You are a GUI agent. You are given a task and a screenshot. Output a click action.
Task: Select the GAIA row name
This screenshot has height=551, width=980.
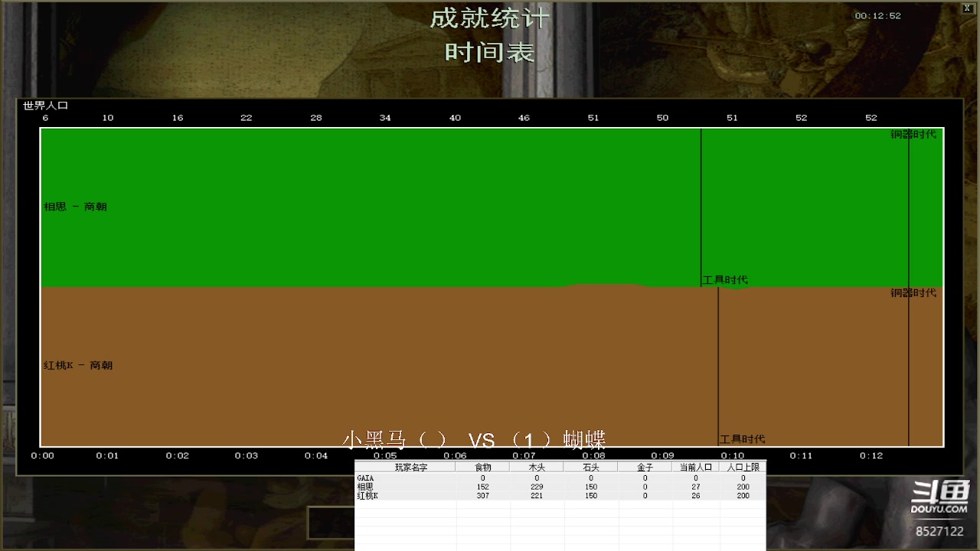coord(365,478)
